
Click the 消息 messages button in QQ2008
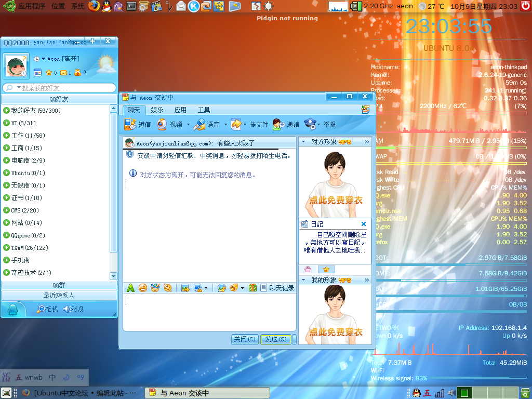73,309
